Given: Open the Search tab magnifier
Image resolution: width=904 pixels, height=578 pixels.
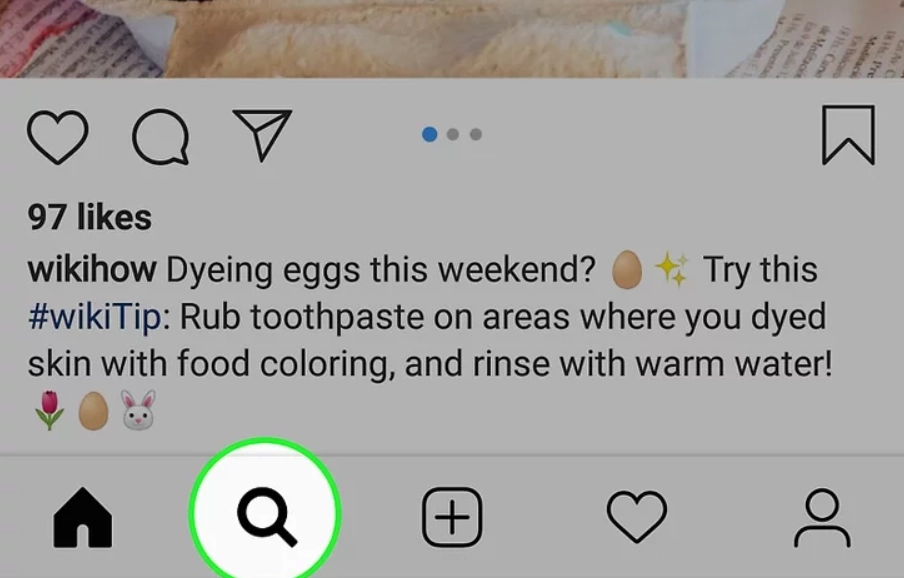Looking at the screenshot, I should tap(266, 516).
